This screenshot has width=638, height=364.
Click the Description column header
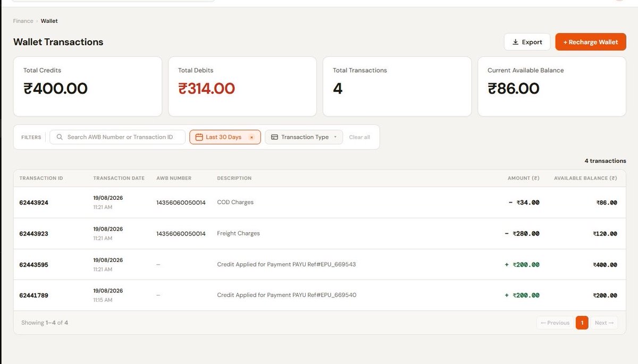234,178
